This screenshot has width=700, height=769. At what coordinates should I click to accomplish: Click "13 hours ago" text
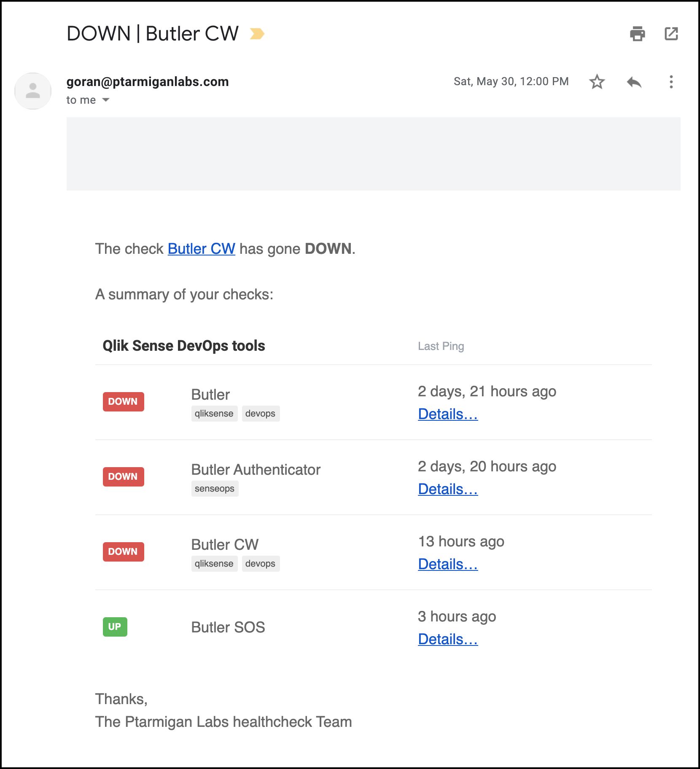(x=461, y=542)
